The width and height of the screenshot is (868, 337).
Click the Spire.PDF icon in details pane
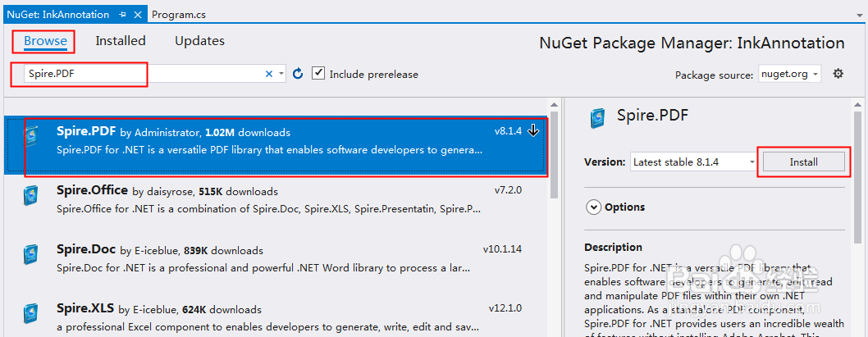click(597, 117)
